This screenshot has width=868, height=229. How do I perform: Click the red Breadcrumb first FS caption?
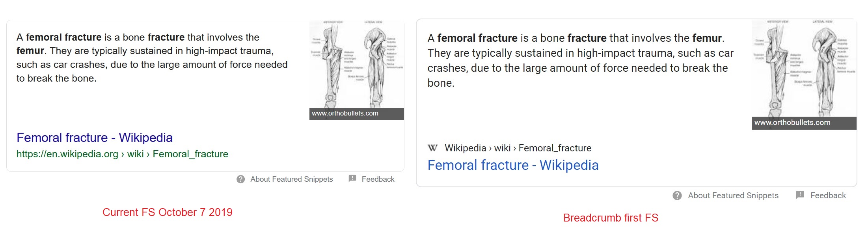pyautogui.click(x=611, y=218)
